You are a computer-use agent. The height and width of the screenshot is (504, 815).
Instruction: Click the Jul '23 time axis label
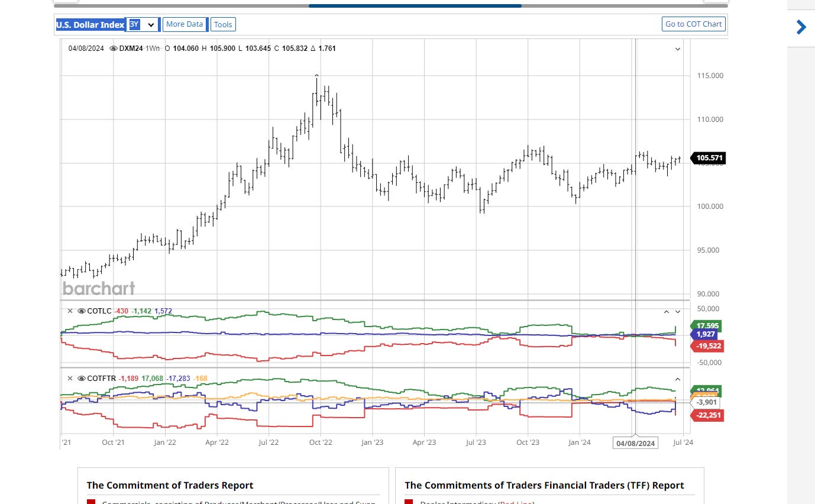pos(476,442)
